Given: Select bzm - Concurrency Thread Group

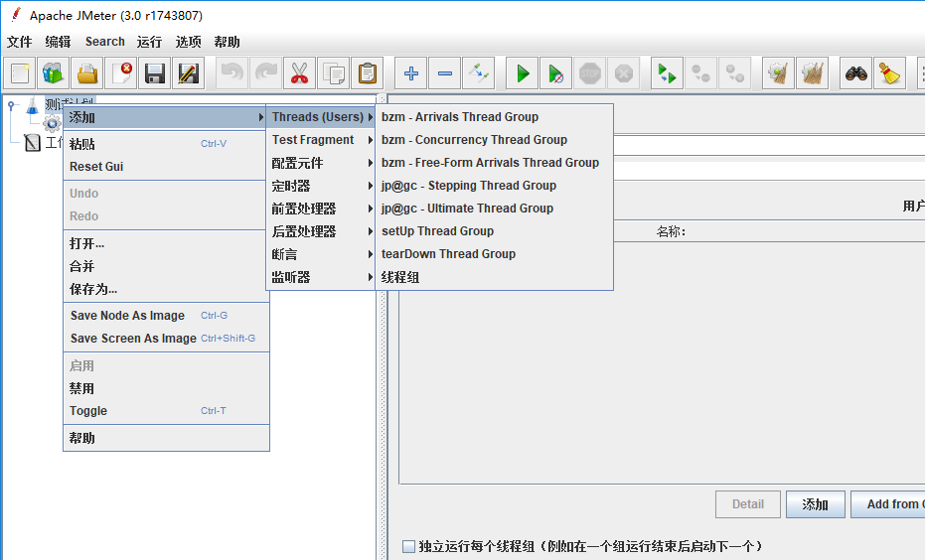Looking at the screenshot, I should (x=495, y=140).
